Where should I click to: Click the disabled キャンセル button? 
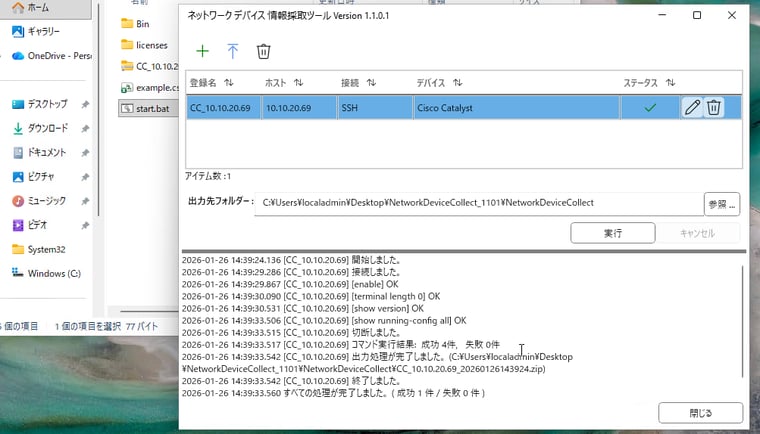697,233
